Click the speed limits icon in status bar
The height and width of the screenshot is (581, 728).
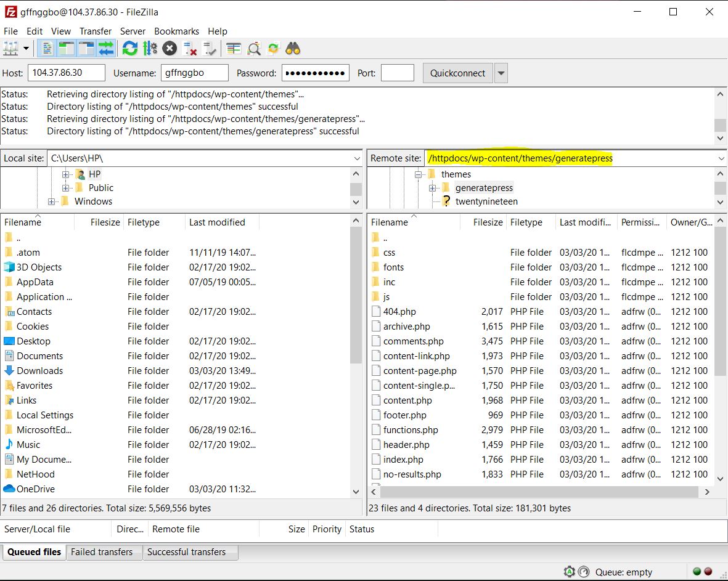point(584,572)
